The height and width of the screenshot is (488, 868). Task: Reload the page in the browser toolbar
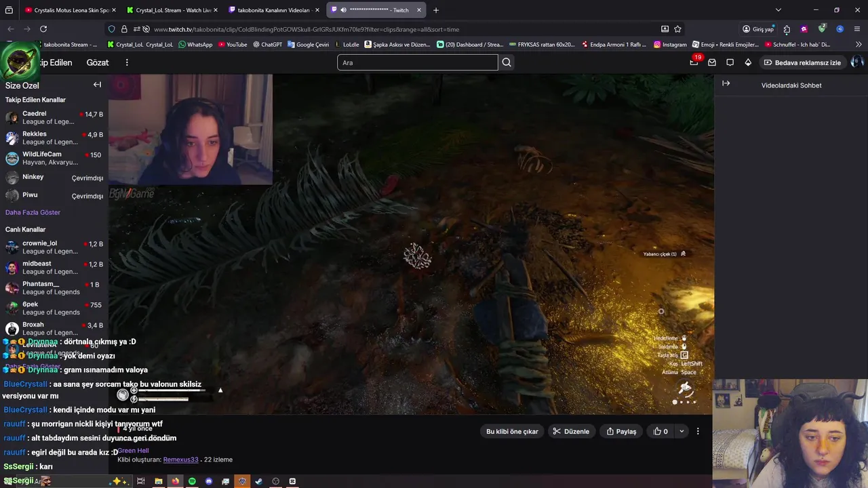click(x=43, y=29)
